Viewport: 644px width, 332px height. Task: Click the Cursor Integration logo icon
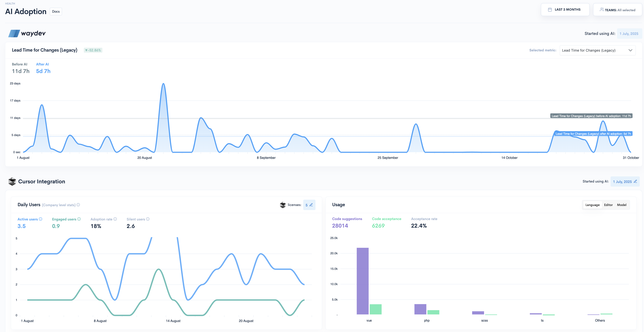[x=12, y=181]
